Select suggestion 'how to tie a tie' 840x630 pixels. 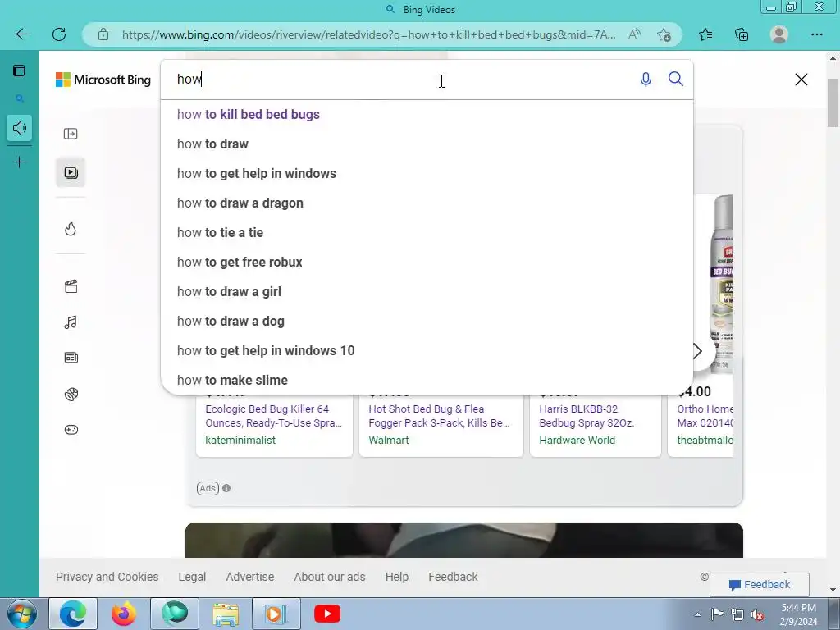[x=427, y=232]
